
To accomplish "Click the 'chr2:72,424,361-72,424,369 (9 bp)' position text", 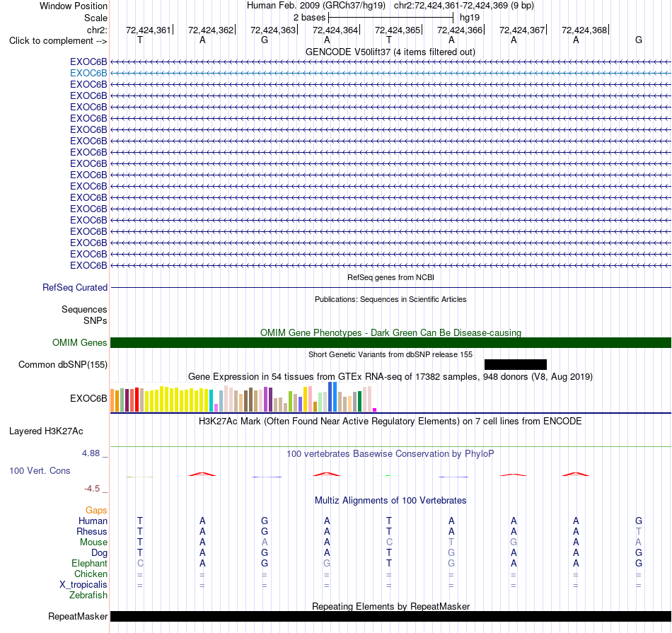I will pyautogui.click(x=464, y=6).
